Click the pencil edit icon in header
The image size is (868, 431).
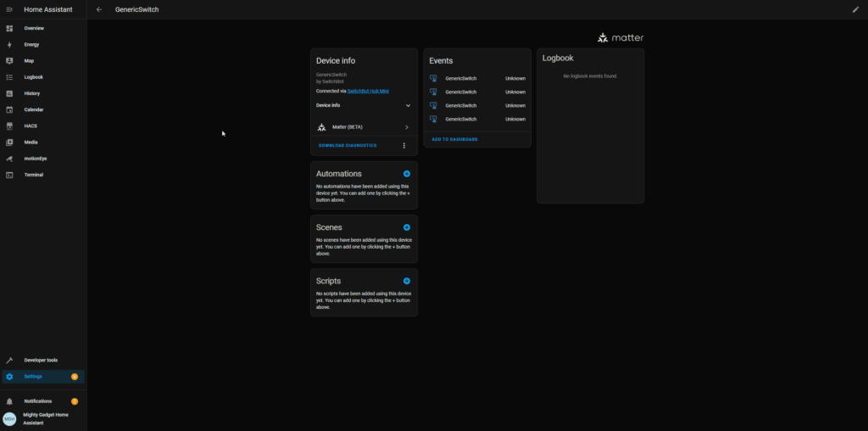point(855,9)
